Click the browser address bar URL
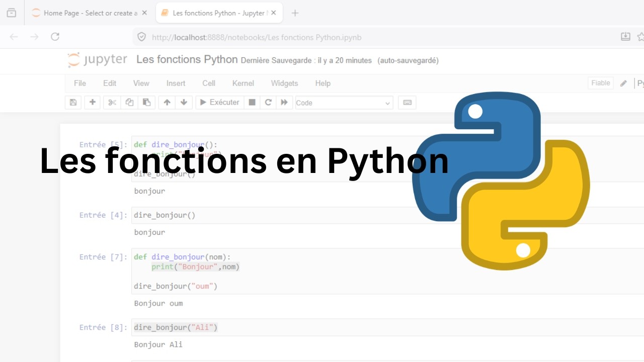 [x=257, y=37]
